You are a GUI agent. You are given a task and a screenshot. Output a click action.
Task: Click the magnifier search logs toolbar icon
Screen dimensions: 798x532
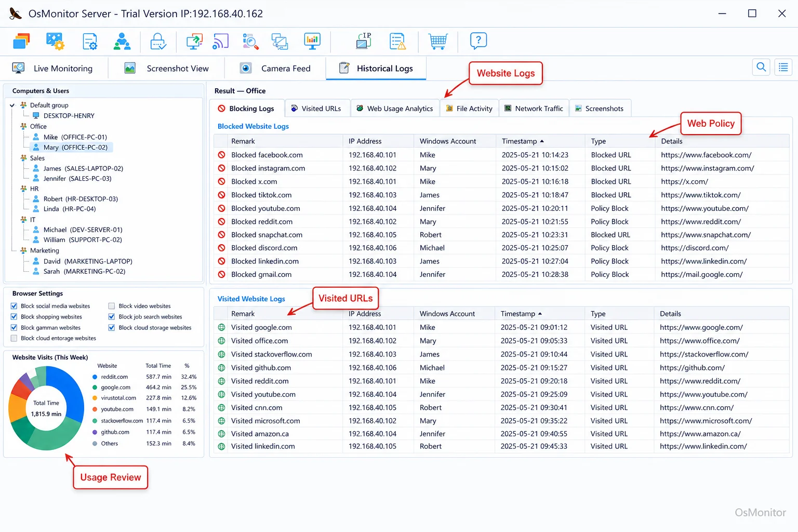(250, 41)
